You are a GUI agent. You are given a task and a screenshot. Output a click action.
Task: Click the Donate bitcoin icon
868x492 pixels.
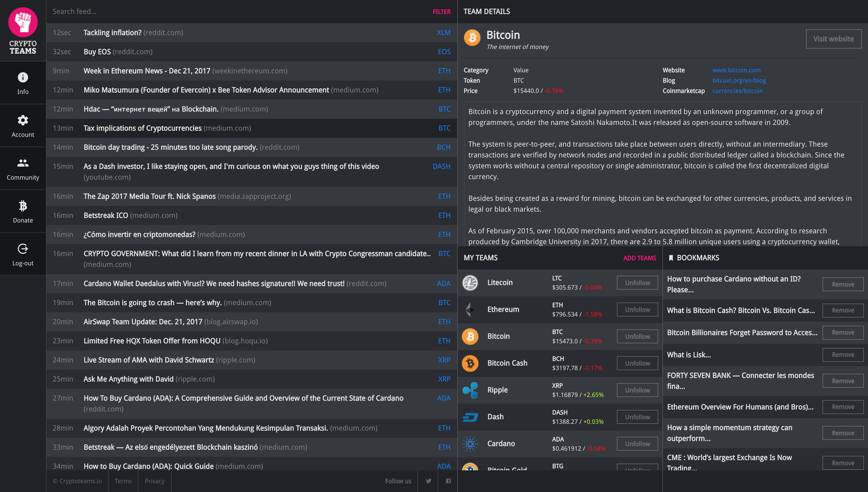23,211
